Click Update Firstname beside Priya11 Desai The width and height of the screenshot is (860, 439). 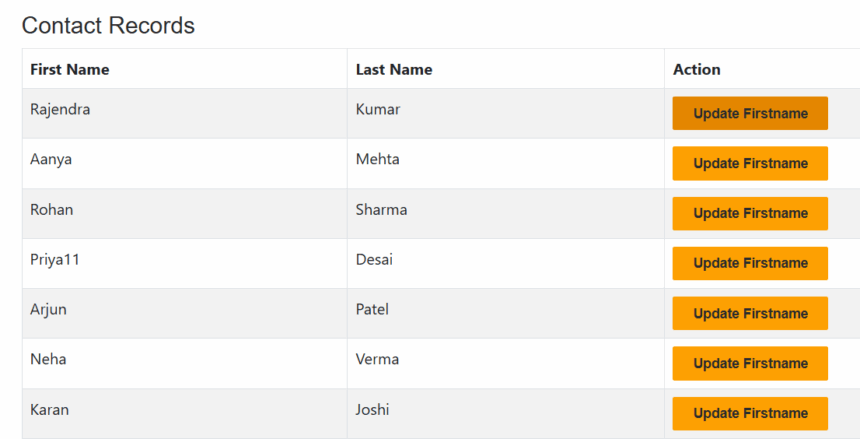pos(750,263)
